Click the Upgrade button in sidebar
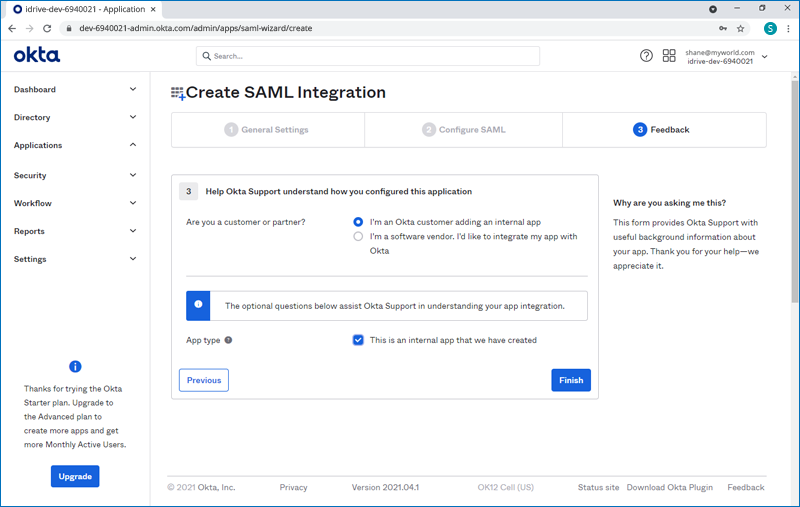Screen dimensions: 800x507 point(75,476)
